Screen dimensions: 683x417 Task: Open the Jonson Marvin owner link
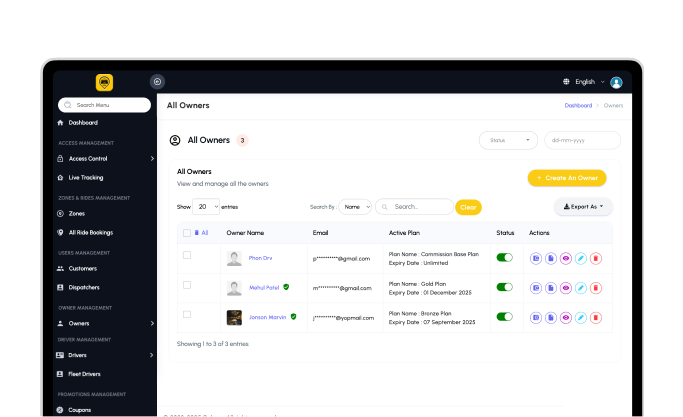click(267, 317)
